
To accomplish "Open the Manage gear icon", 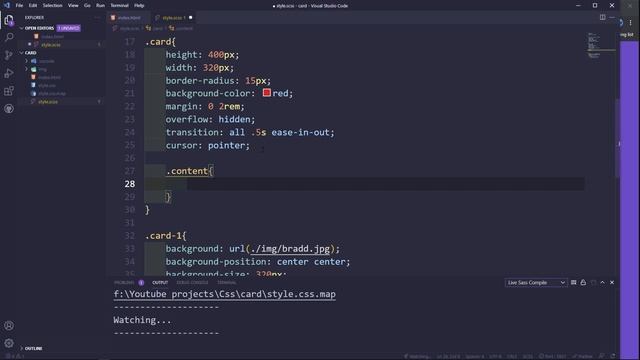I will pyautogui.click(x=9, y=343).
